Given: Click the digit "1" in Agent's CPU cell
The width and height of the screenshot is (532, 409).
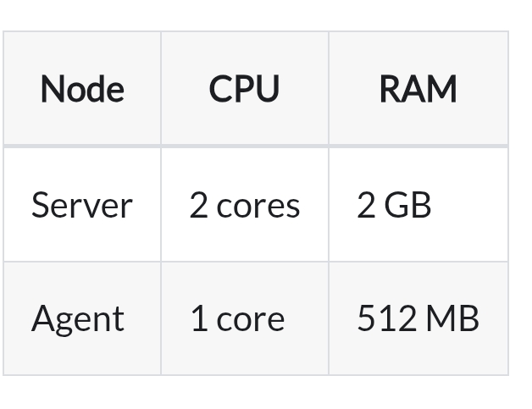Looking at the screenshot, I should (x=199, y=318).
